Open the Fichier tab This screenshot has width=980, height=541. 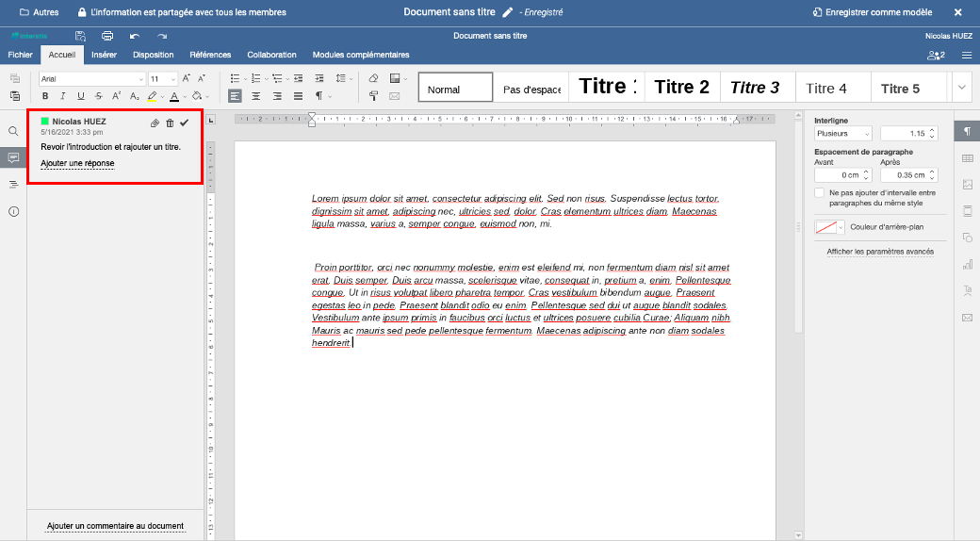20,55
